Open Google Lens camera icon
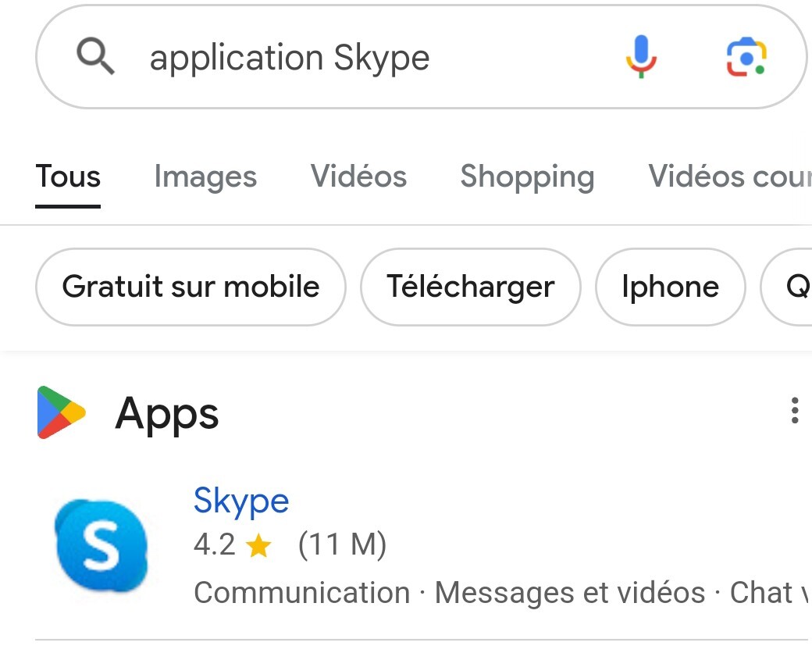This screenshot has width=812, height=653. (746, 57)
